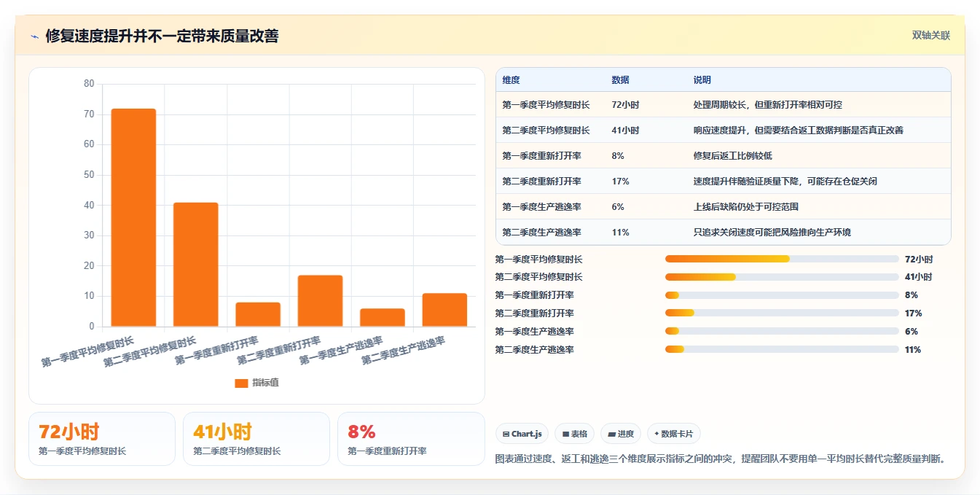Viewport: 980px width, 495px height.
Task: Click the 17% table cell
Action: coord(620,182)
